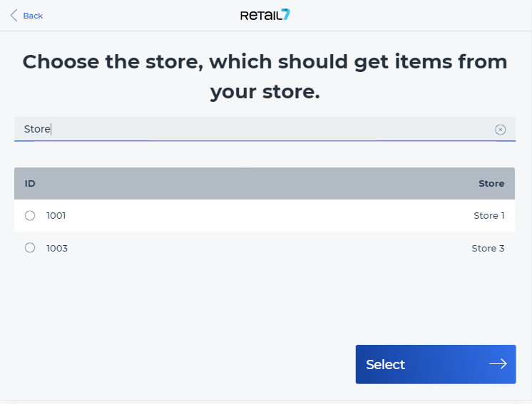Click the typed 'Store' text in search
This screenshot has height=404, width=532.
click(37, 129)
